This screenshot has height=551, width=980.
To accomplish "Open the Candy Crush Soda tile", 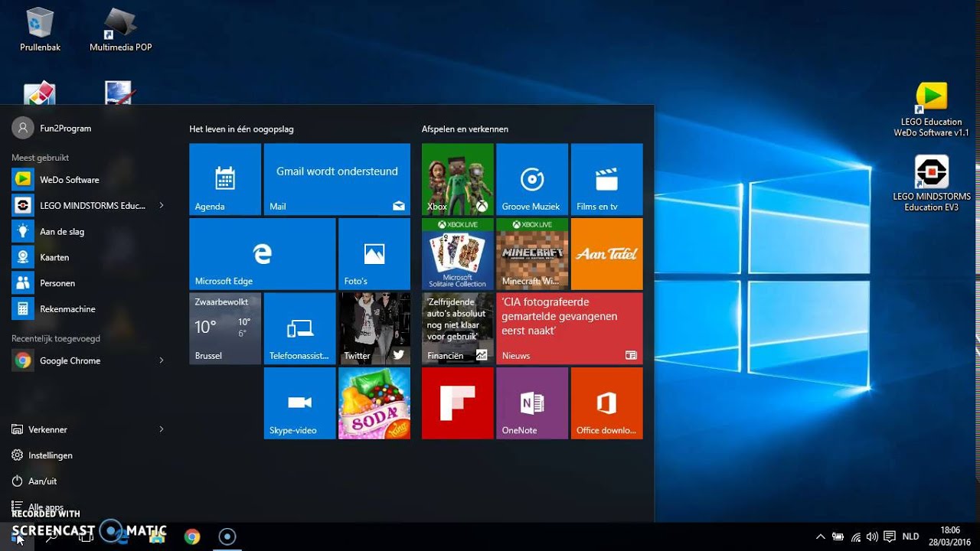I will point(374,403).
